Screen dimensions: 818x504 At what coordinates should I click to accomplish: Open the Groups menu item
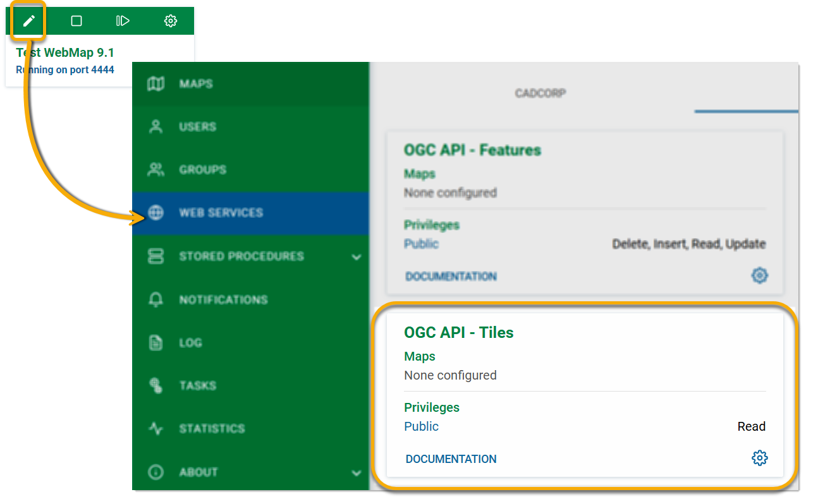pos(202,170)
